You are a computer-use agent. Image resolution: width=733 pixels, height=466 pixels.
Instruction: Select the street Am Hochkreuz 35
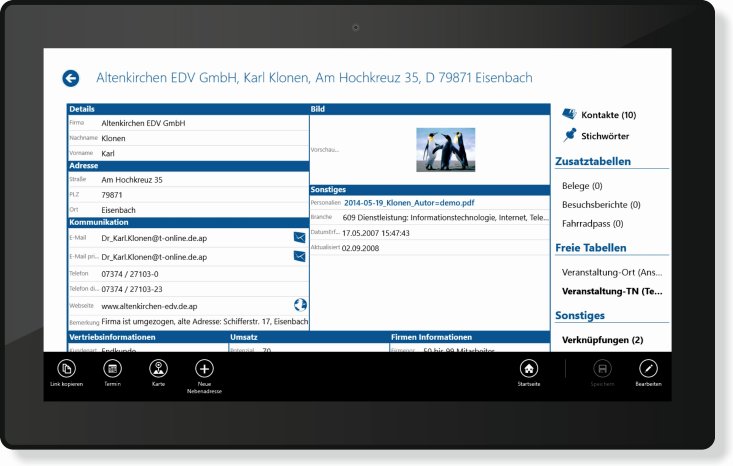pos(132,180)
